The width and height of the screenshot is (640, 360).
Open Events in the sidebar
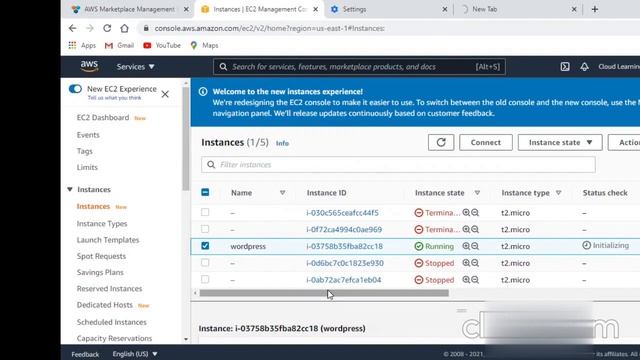(x=88, y=135)
